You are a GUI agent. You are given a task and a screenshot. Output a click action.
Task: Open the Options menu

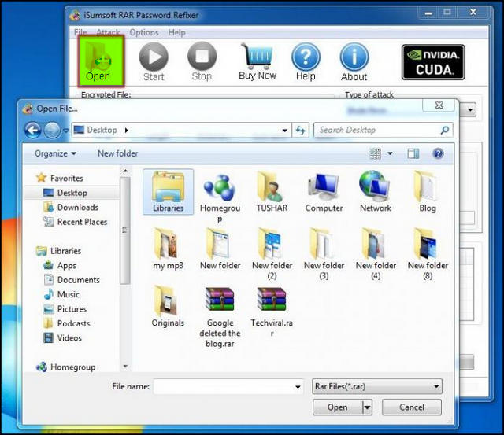point(144,32)
